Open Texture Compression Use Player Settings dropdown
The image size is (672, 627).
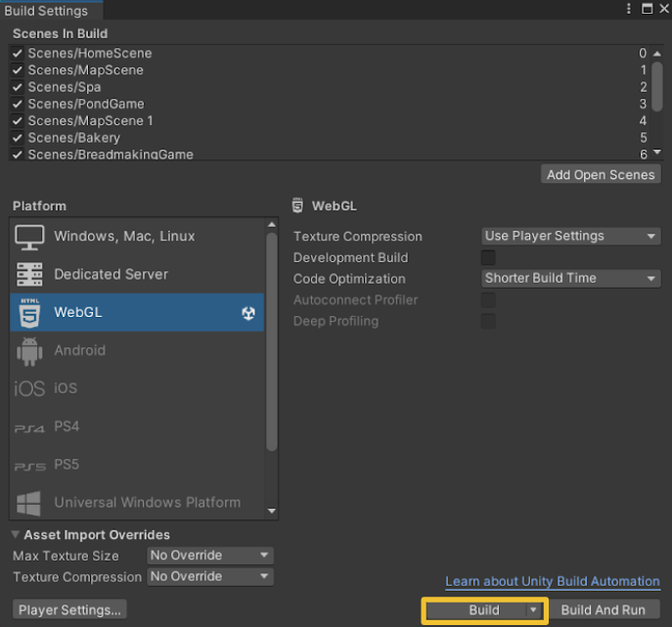pos(571,236)
